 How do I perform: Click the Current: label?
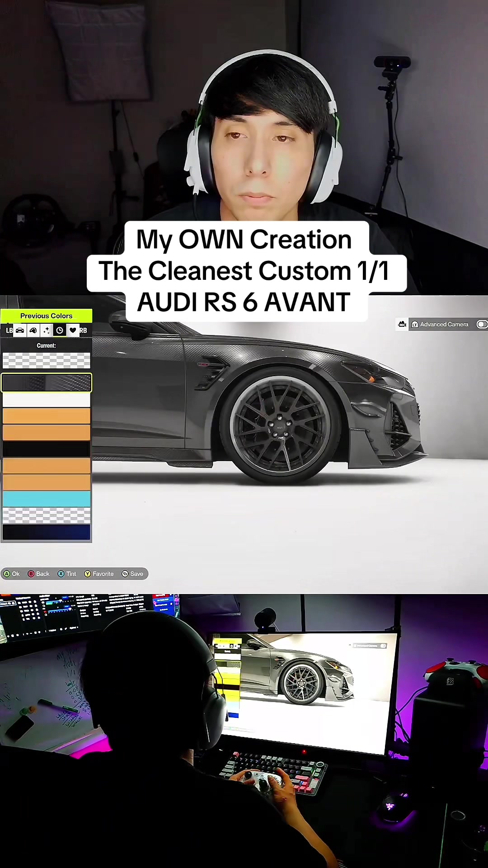tap(47, 345)
